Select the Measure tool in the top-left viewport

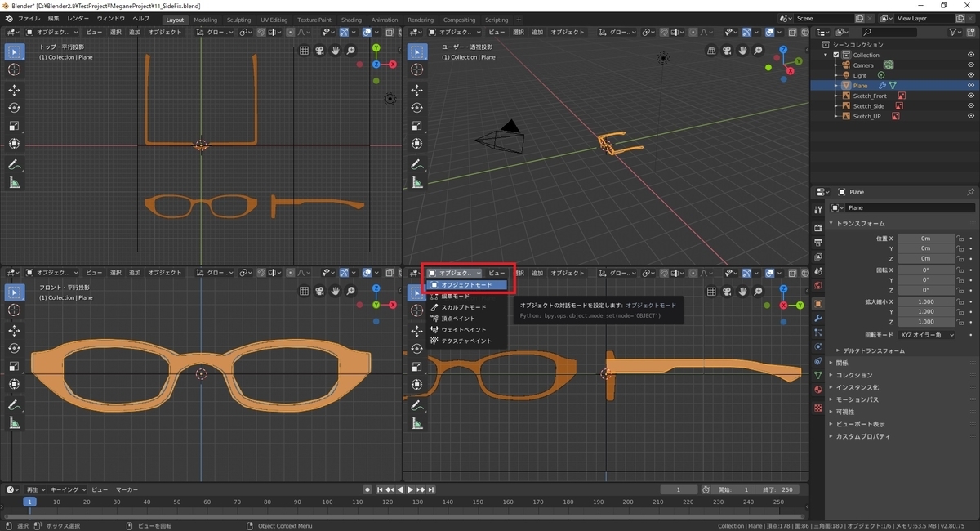click(14, 182)
